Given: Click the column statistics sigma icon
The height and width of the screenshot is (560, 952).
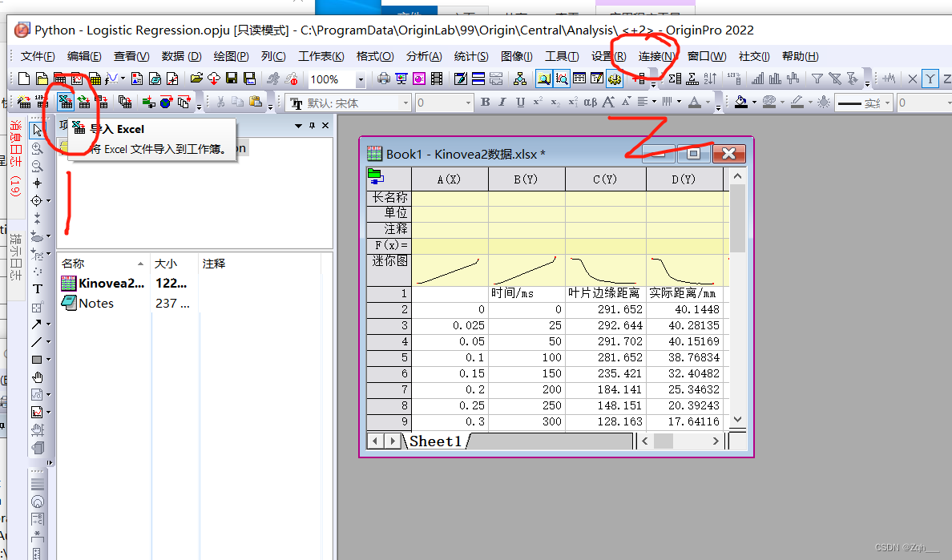Looking at the screenshot, I should (675, 79).
